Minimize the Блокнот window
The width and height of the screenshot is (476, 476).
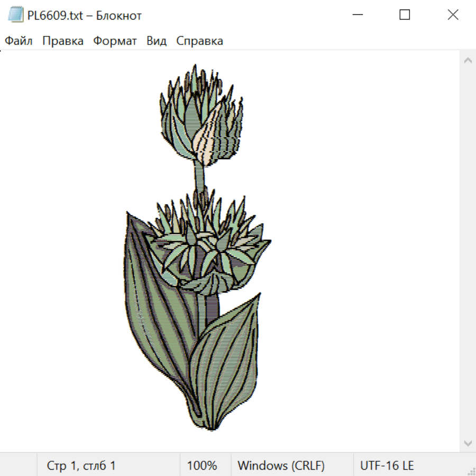click(x=357, y=15)
